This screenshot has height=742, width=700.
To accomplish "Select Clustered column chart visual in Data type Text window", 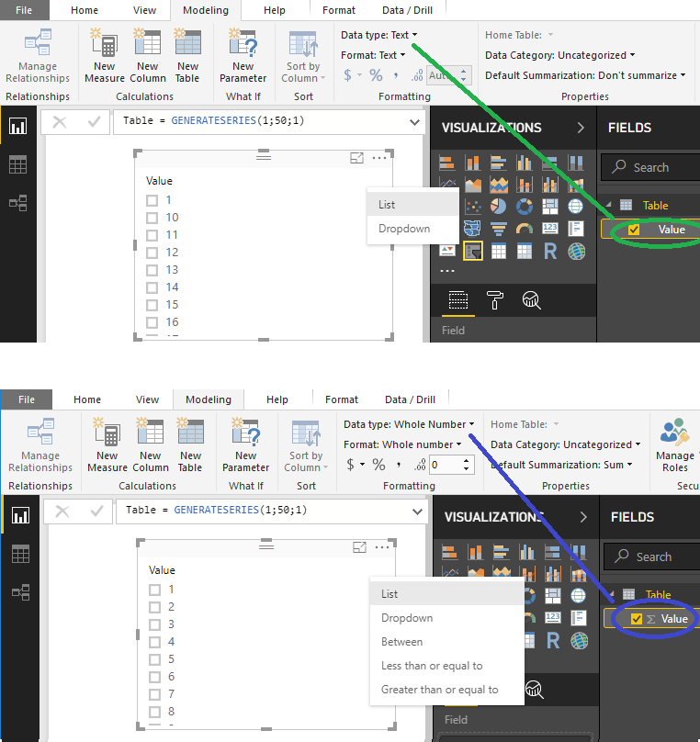I will click(x=524, y=163).
